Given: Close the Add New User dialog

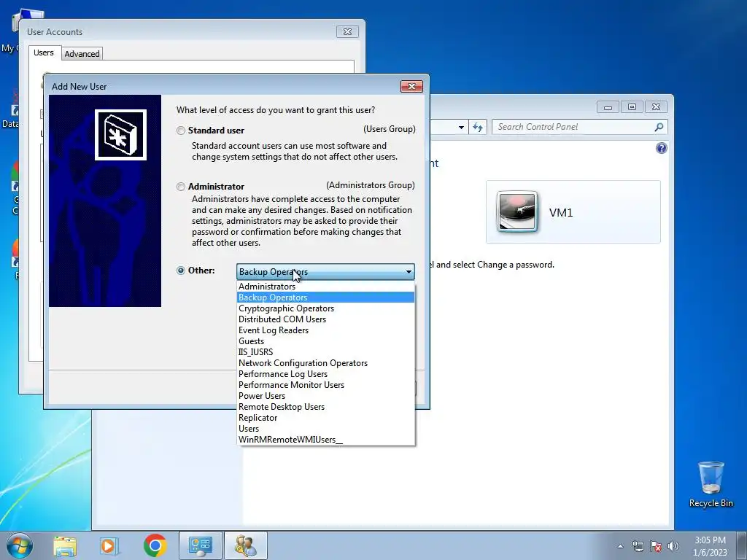Looking at the screenshot, I should 411,86.
